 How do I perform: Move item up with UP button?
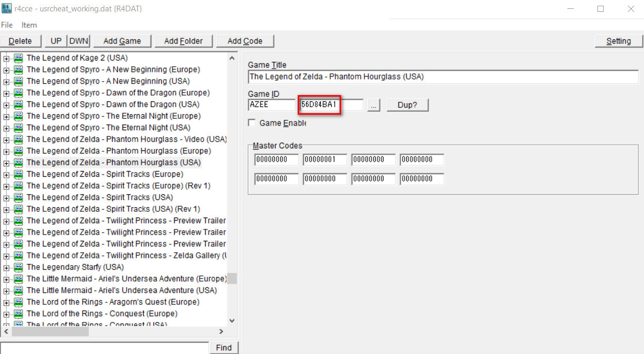pyautogui.click(x=56, y=41)
